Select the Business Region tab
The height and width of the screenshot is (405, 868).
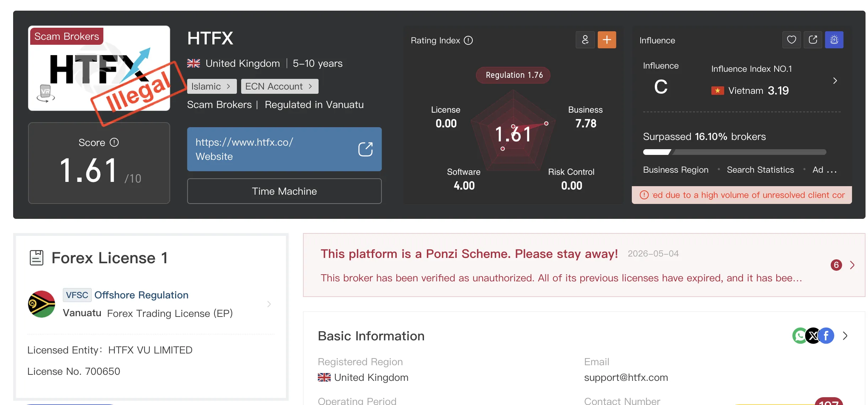676,170
